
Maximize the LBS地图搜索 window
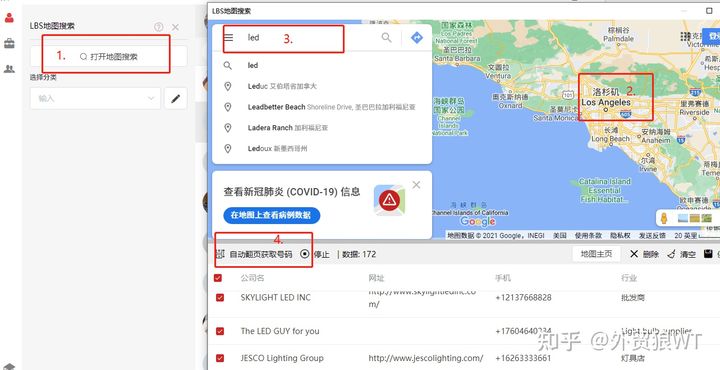709,10
